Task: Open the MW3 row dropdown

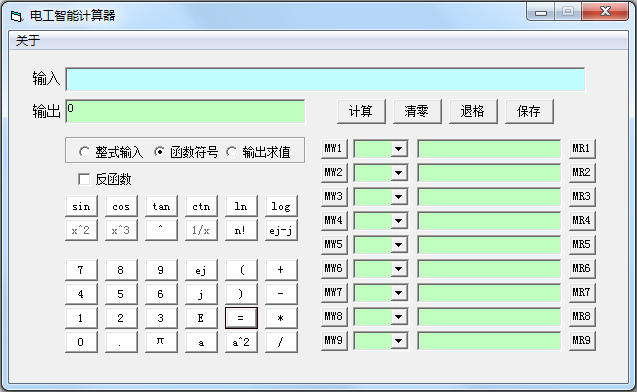Action: [399, 197]
